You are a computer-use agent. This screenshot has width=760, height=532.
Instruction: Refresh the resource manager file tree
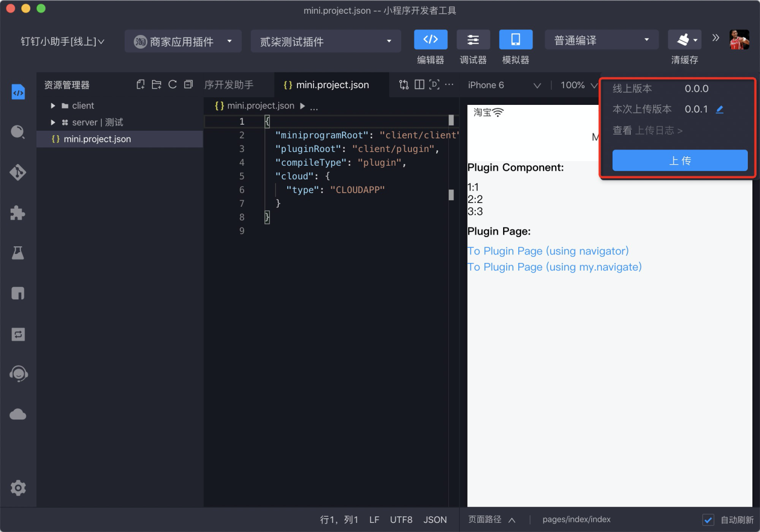tap(173, 85)
